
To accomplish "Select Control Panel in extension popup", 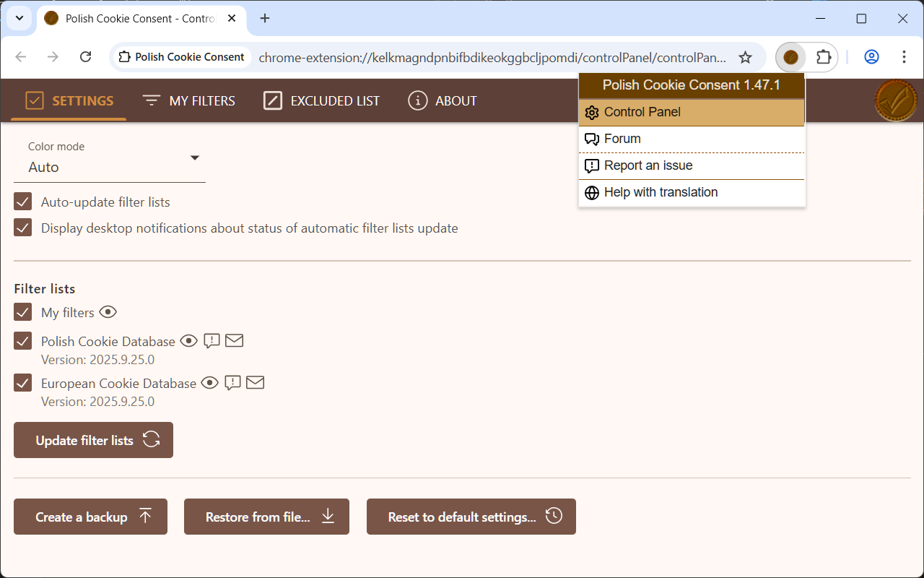I will click(x=692, y=112).
